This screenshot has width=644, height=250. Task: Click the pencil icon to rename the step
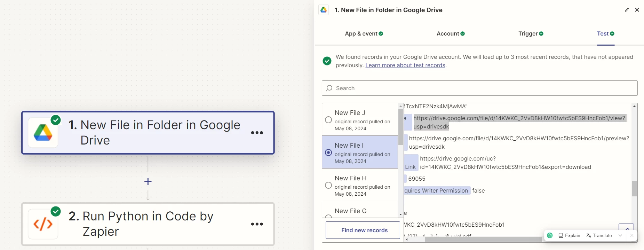tap(627, 10)
